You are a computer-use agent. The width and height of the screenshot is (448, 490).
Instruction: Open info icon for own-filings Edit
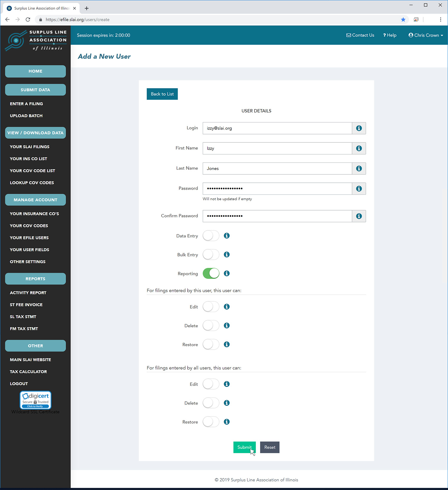click(x=227, y=307)
